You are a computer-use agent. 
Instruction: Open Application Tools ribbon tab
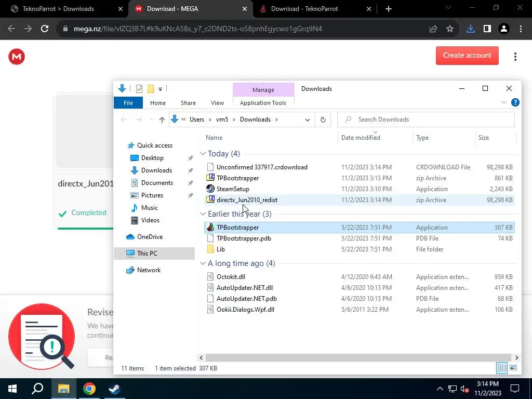263,103
